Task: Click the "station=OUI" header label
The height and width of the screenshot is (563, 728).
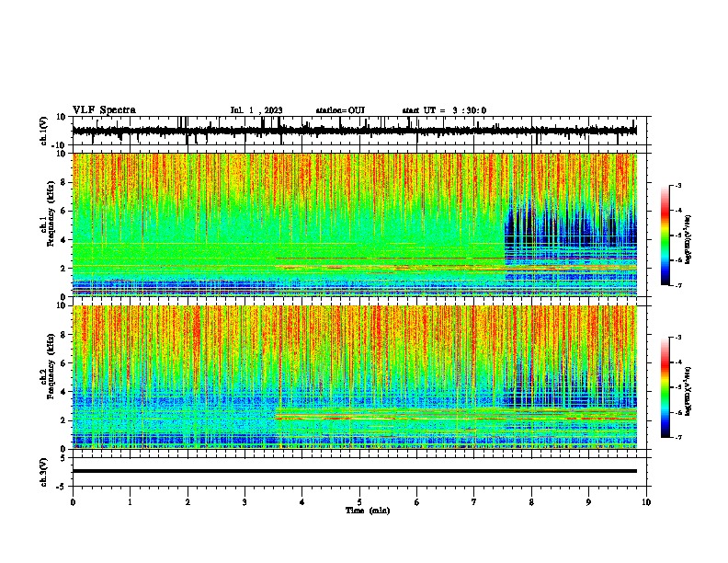Action: coord(340,110)
